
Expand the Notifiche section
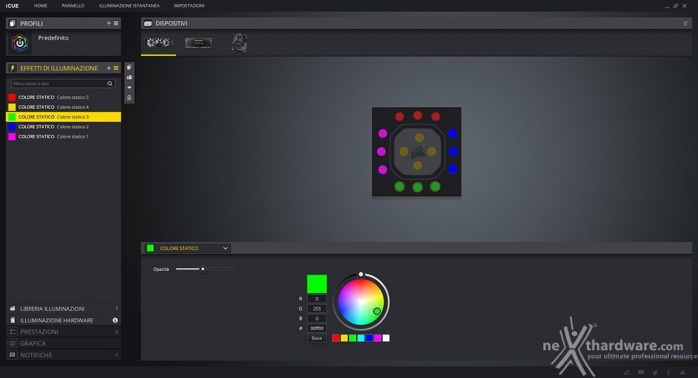[x=63, y=355]
